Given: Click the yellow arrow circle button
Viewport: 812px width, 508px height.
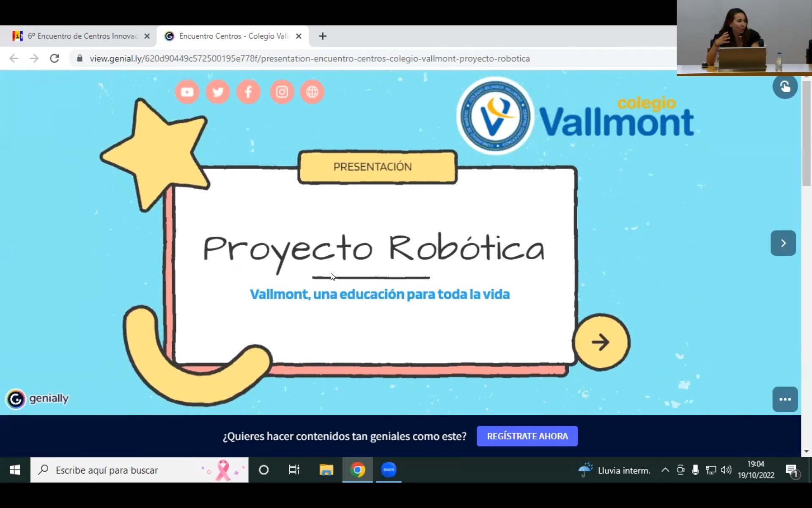Looking at the screenshot, I should (x=601, y=342).
